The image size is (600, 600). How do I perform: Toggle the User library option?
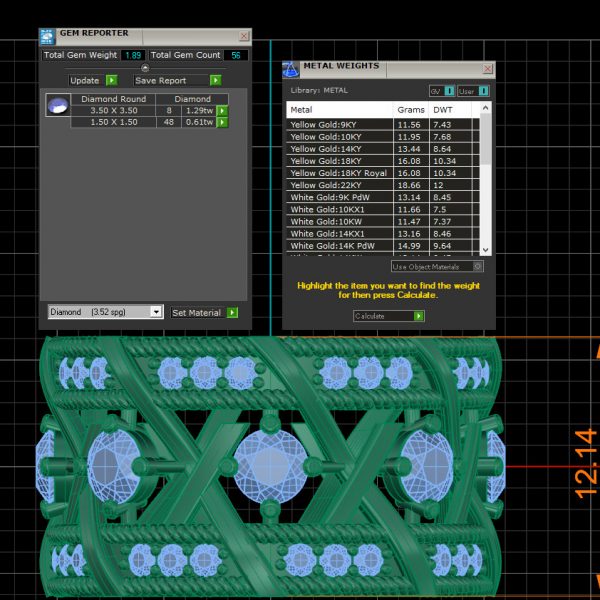484,91
